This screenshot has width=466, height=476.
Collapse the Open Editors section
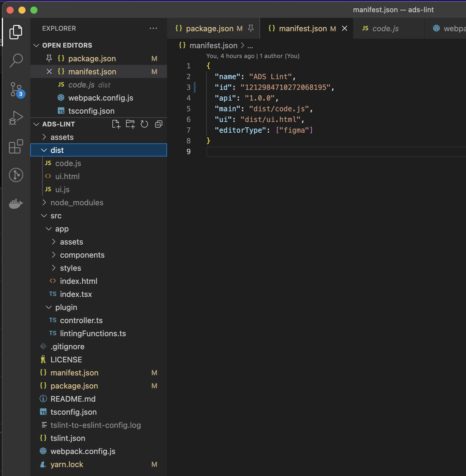99,45
